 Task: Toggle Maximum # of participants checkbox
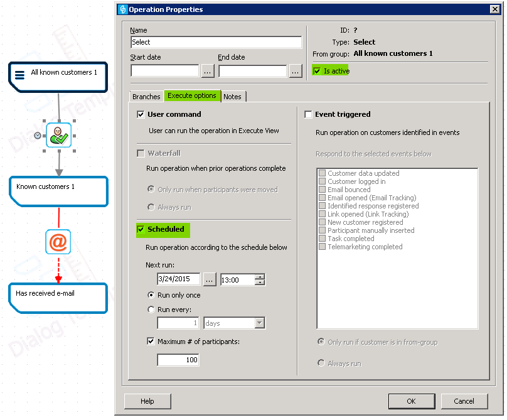tap(151, 342)
